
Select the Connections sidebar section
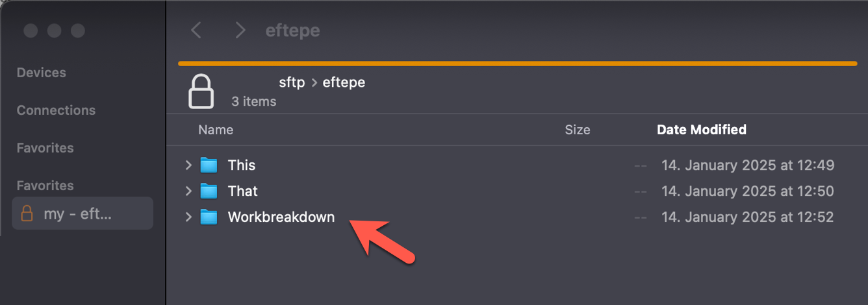(x=56, y=110)
